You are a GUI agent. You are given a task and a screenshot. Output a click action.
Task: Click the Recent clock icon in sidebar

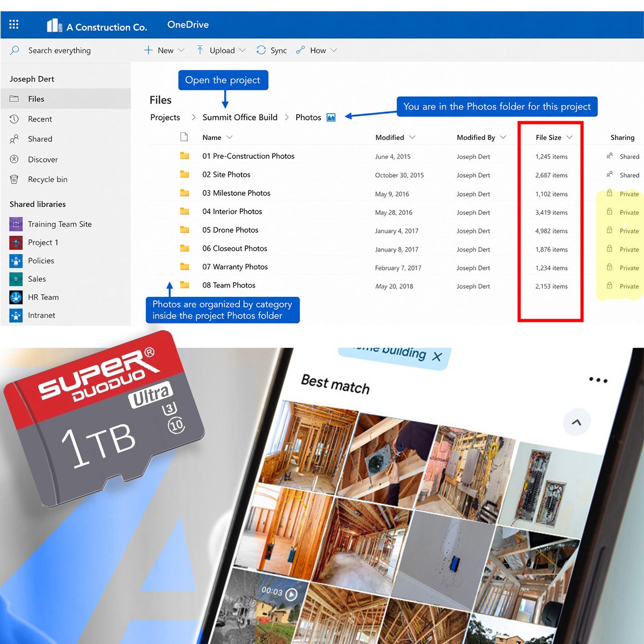tap(14, 119)
